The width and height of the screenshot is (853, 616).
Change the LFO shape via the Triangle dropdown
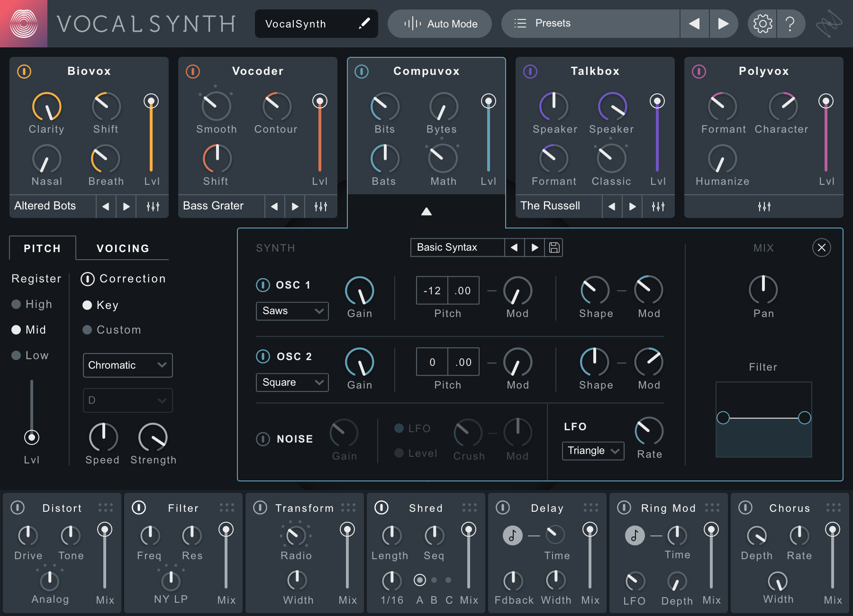(x=592, y=451)
